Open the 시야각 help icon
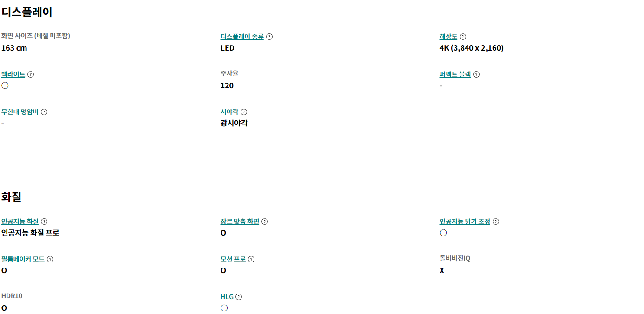The width and height of the screenshot is (644, 314). click(244, 112)
